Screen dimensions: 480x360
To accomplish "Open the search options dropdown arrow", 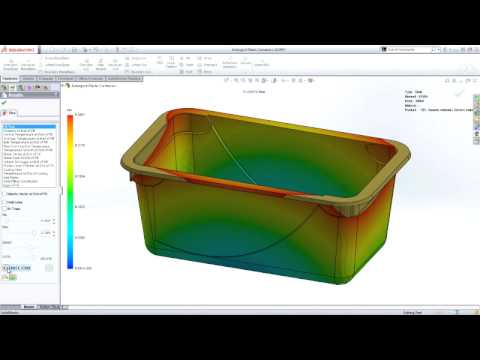I will 439,49.
